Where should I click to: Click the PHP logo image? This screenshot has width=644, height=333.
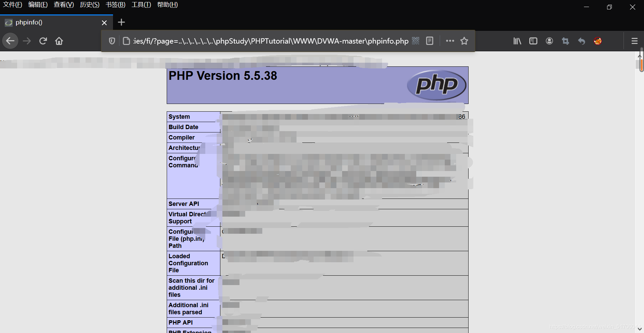coord(437,85)
